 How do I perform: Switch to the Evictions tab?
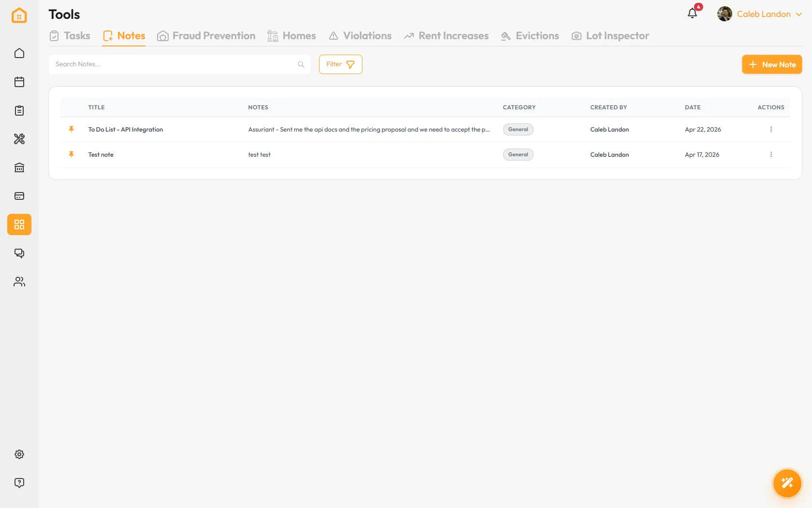pos(530,36)
